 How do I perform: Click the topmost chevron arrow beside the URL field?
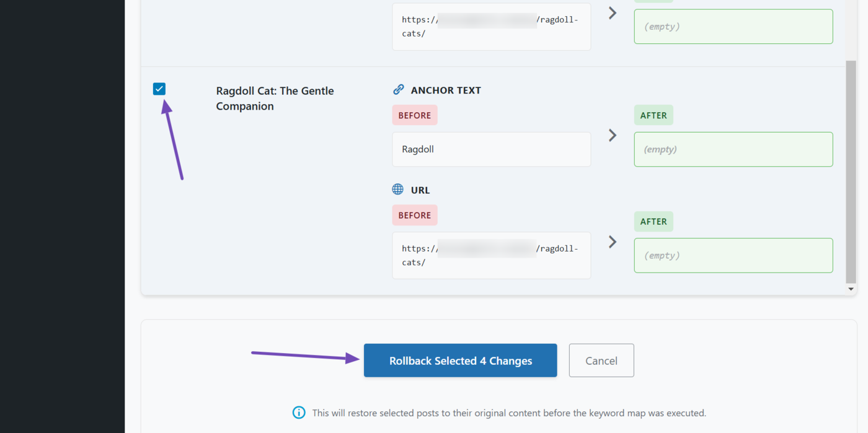(612, 12)
